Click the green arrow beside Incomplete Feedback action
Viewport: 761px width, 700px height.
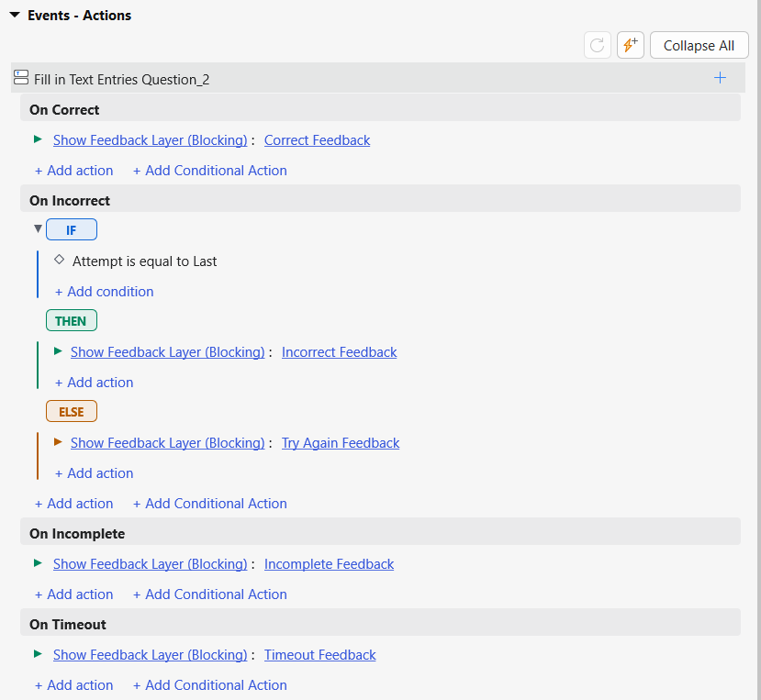(x=38, y=563)
